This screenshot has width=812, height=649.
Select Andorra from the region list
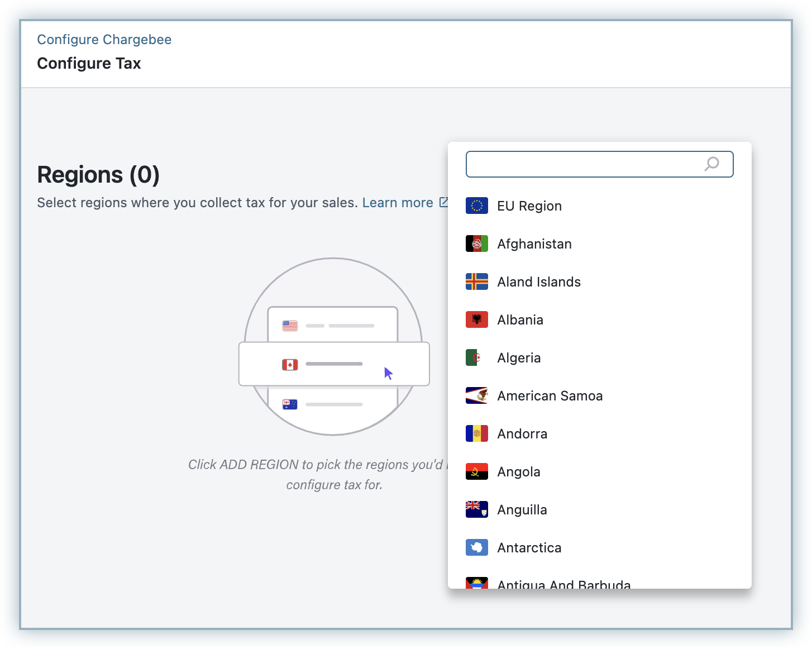coord(522,434)
